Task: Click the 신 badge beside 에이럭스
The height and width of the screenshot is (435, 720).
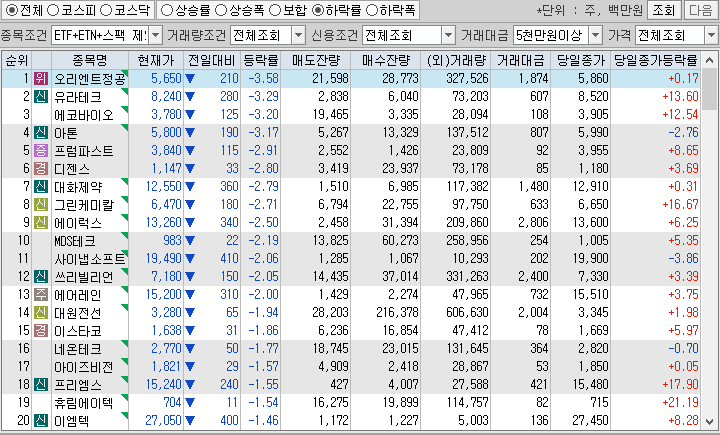Action: point(41,223)
